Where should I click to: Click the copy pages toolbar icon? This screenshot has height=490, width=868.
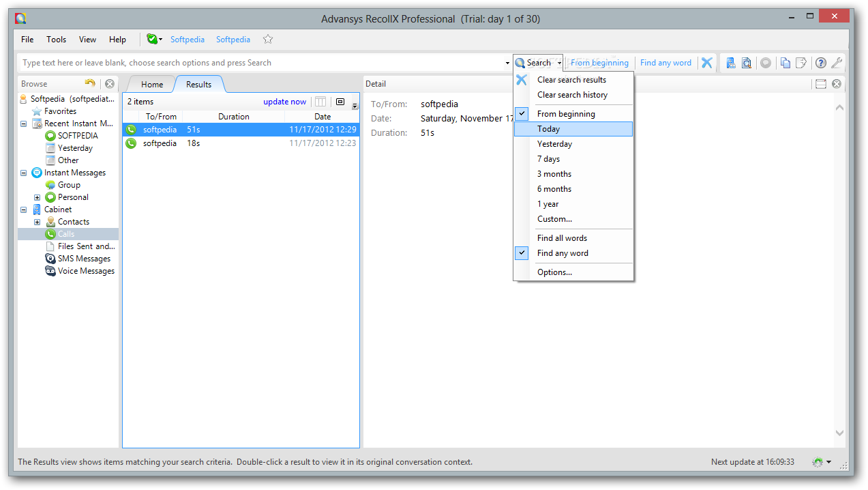pyautogui.click(x=785, y=63)
